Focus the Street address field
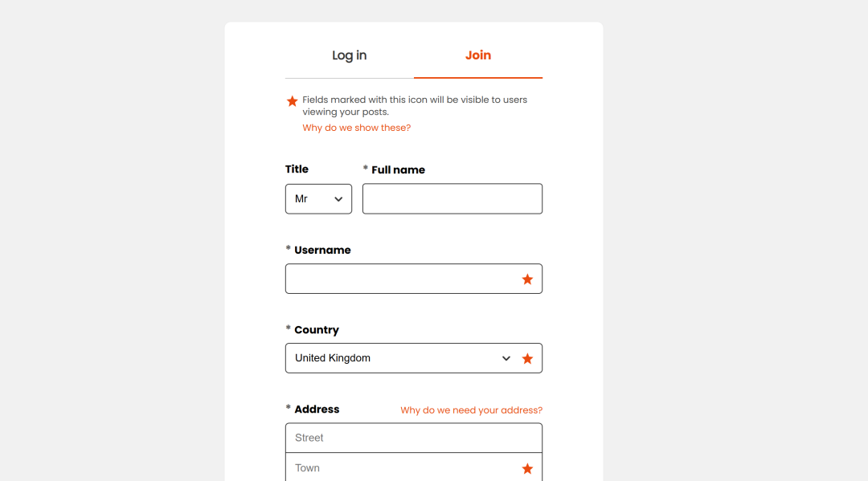This screenshot has width=868, height=481. (x=413, y=438)
